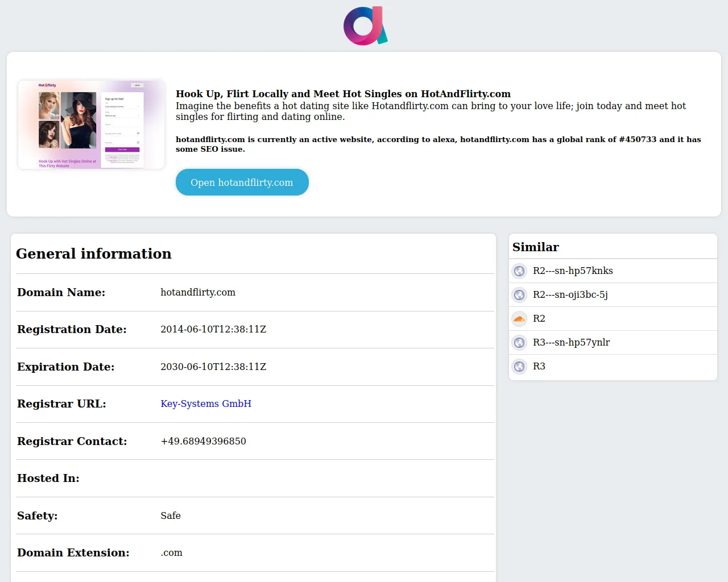The width and height of the screenshot is (728, 582).
Task: Click the globe icon beside R2---sn-hp57knks
Action: pyautogui.click(x=519, y=271)
